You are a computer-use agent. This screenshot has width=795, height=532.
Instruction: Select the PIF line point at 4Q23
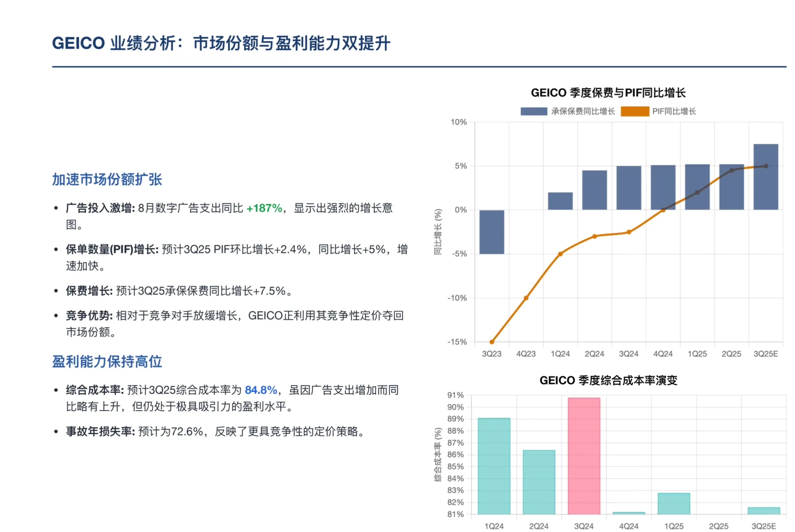point(526,298)
